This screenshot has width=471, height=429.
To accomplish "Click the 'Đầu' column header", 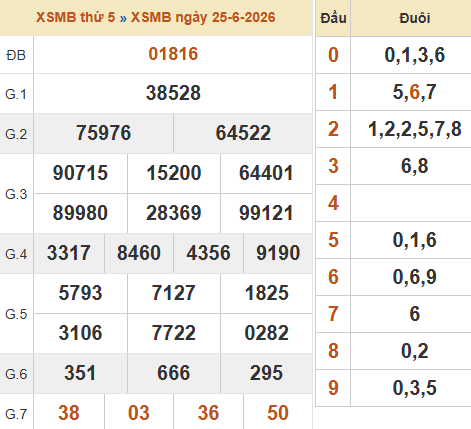I will pos(333,18).
